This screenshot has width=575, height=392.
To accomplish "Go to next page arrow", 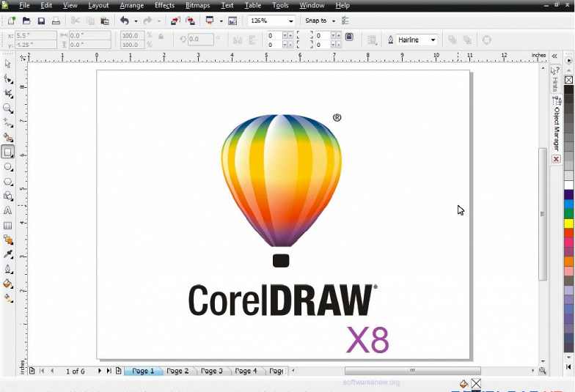I will pos(100,371).
